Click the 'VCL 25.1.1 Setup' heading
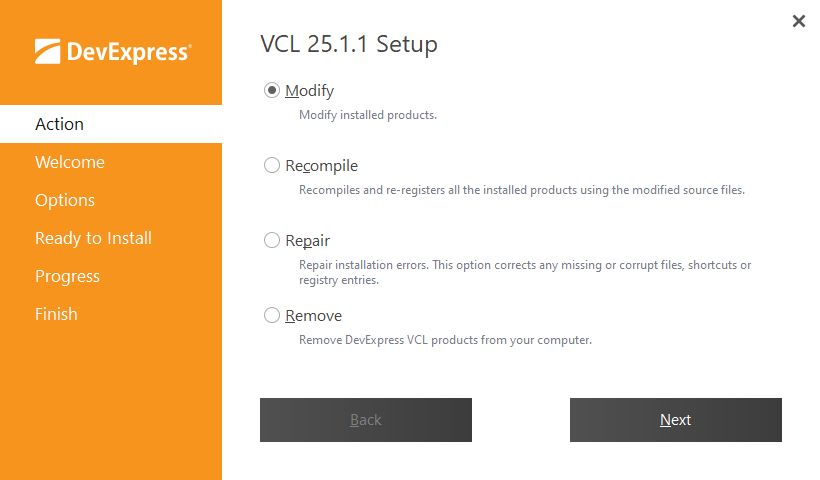Screen dimensions: 820x480 point(349,44)
